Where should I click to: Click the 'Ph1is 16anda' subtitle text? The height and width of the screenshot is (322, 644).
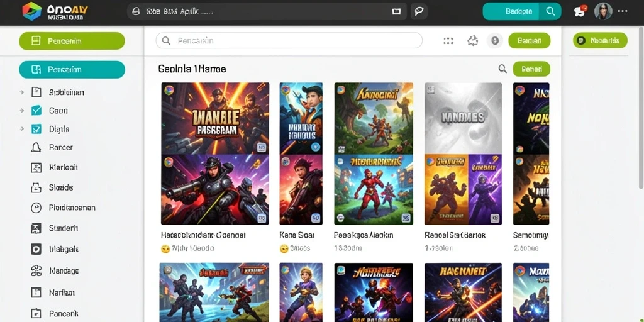point(192,248)
